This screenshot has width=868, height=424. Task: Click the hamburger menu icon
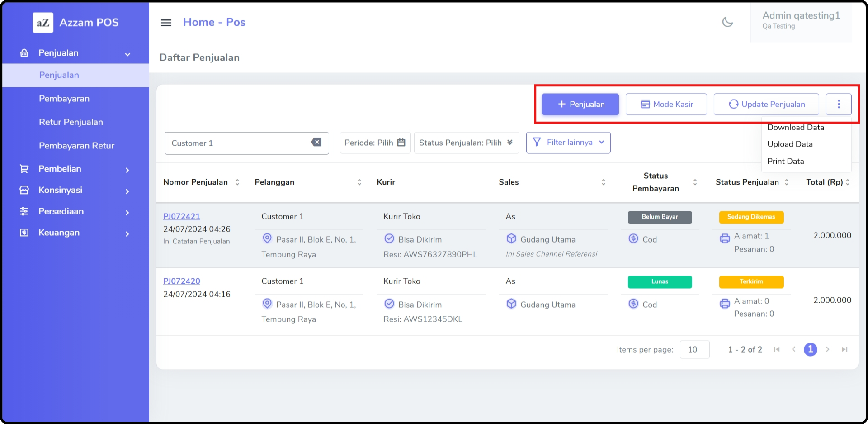click(166, 22)
